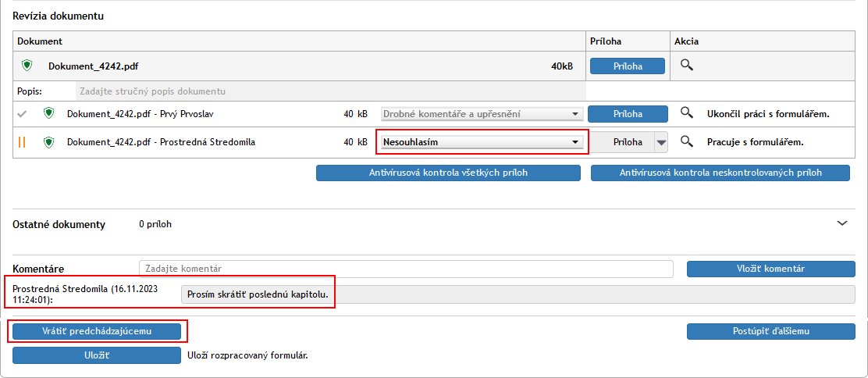
Task: Click the document description field
Action: coord(329,91)
